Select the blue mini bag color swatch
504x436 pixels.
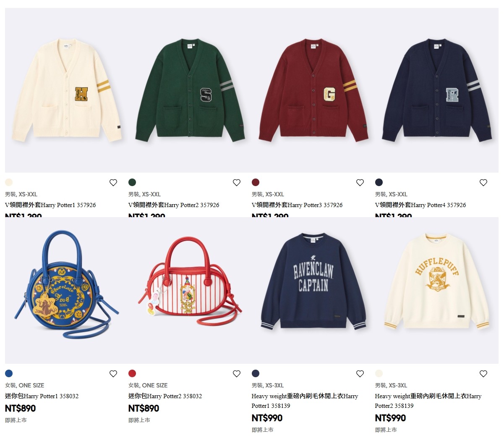(9, 373)
